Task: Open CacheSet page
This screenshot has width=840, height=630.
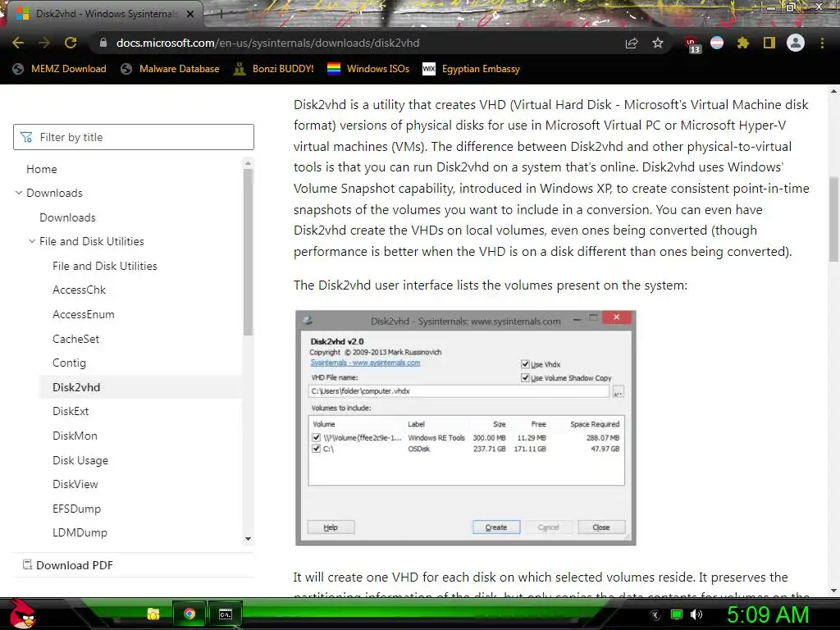Action: click(76, 339)
